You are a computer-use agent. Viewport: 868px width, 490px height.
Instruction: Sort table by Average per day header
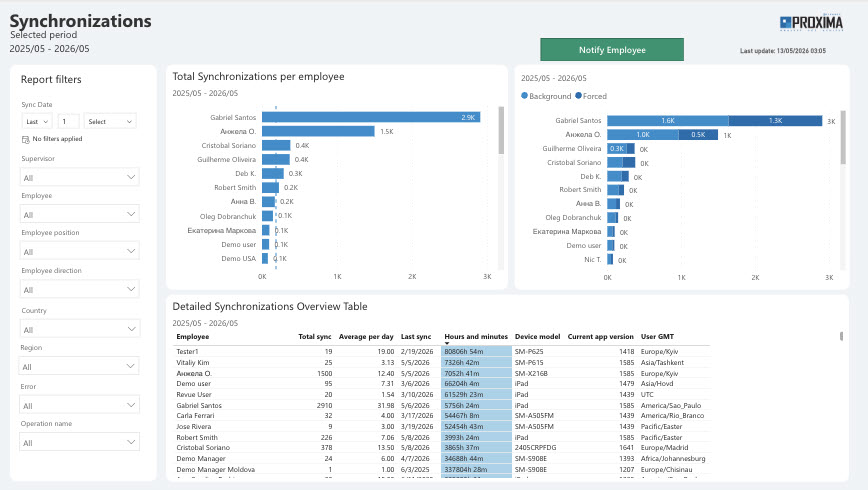point(366,337)
